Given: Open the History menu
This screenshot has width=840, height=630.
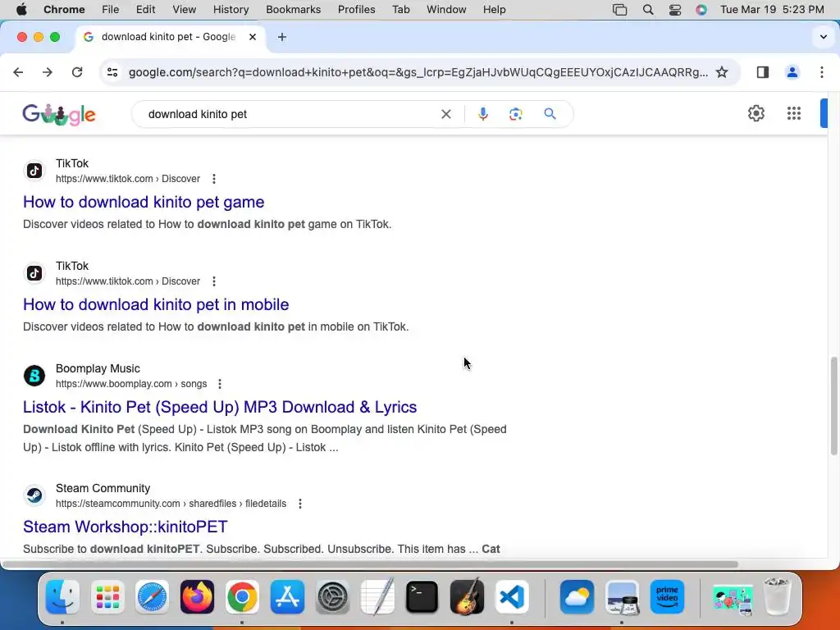Looking at the screenshot, I should click(231, 9).
